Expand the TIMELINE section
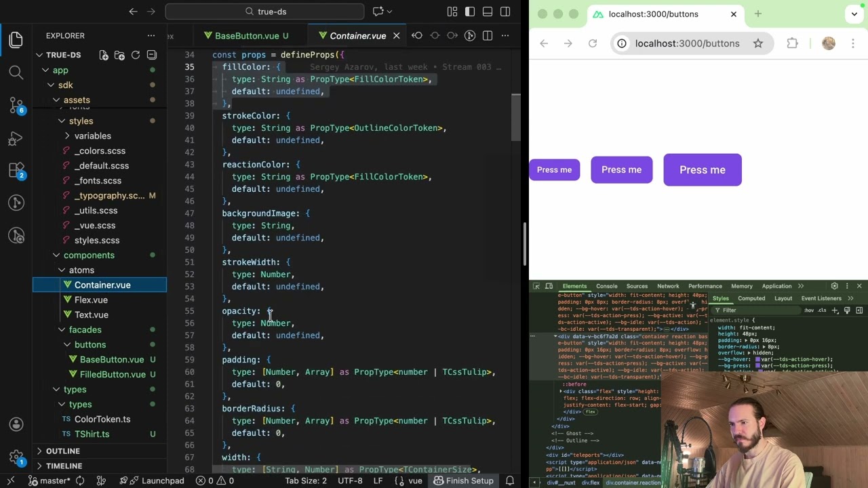This screenshot has height=488, width=868. coord(64,466)
